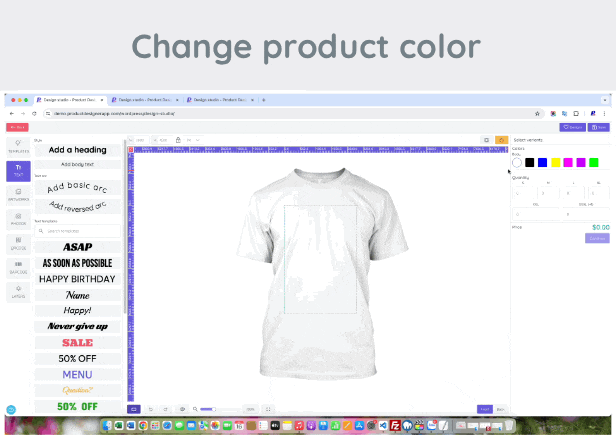The width and height of the screenshot is (616, 438).
Task: Select the Text tool in sidebar
Action: [18, 170]
